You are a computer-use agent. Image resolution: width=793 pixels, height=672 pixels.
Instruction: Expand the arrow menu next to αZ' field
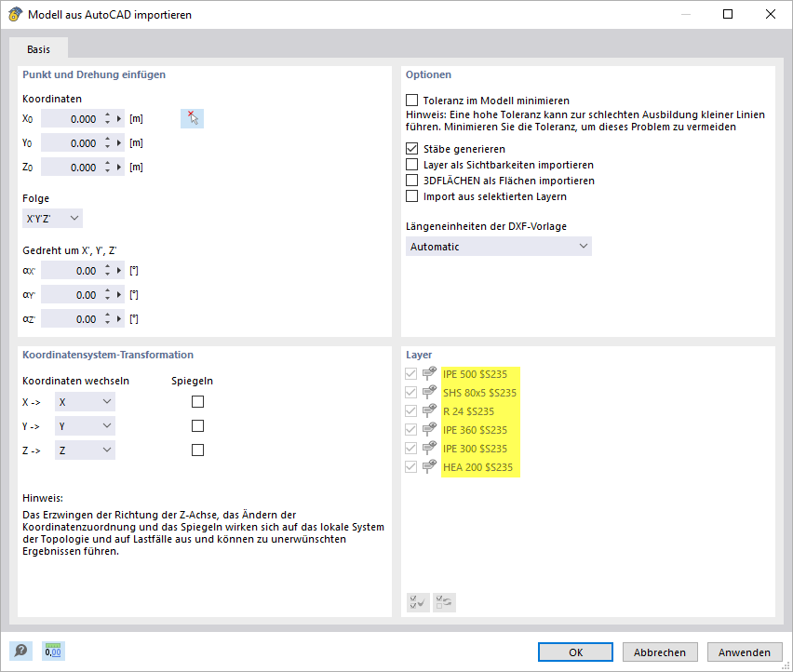tap(119, 319)
